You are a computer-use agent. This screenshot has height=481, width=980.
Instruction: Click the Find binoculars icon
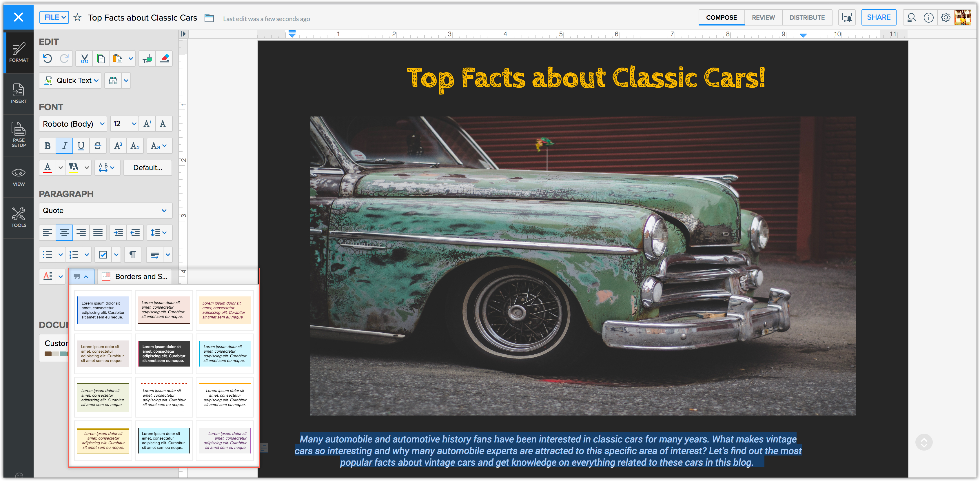tap(113, 81)
